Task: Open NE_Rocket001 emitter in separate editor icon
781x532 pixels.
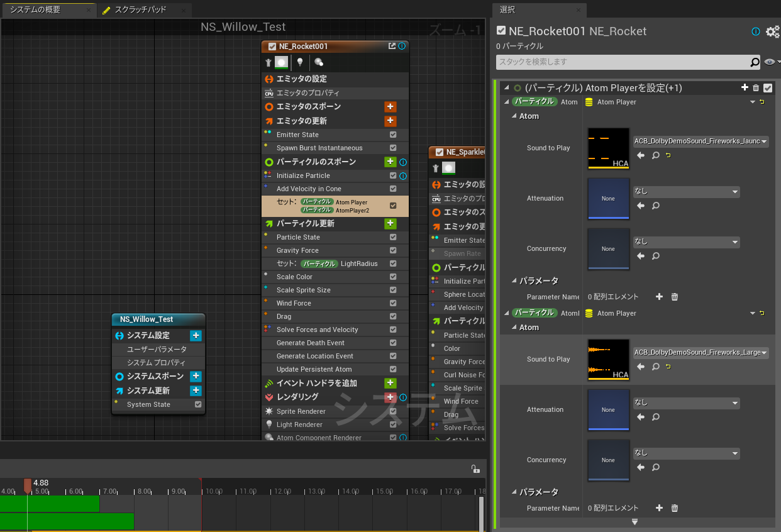Action: [x=392, y=46]
